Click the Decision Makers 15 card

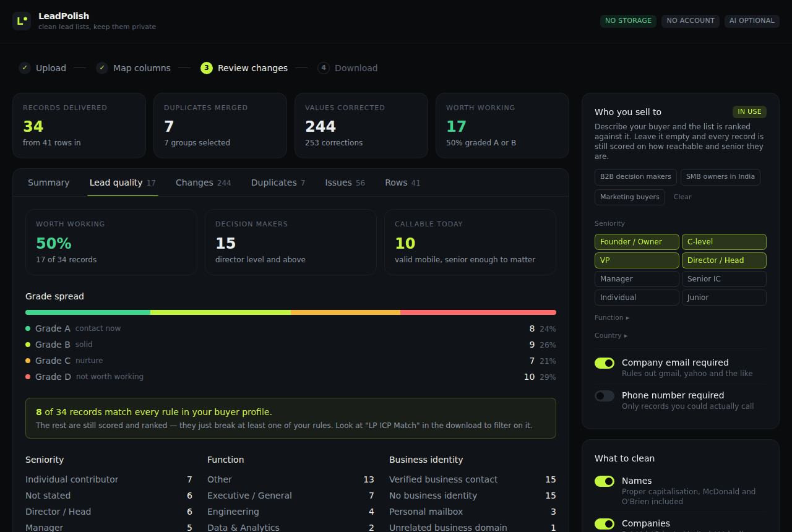coord(291,242)
